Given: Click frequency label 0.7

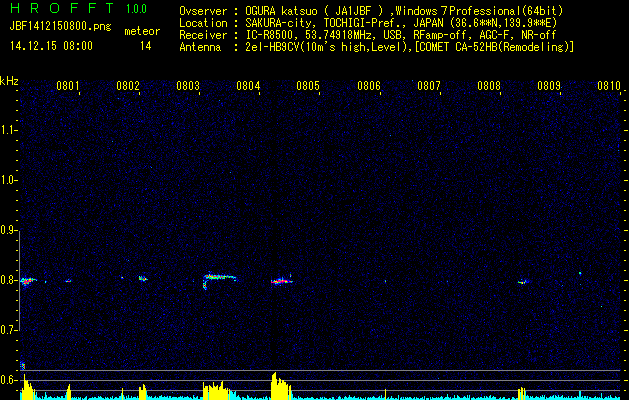Looking at the screenshot, I should tap(9, 330).
